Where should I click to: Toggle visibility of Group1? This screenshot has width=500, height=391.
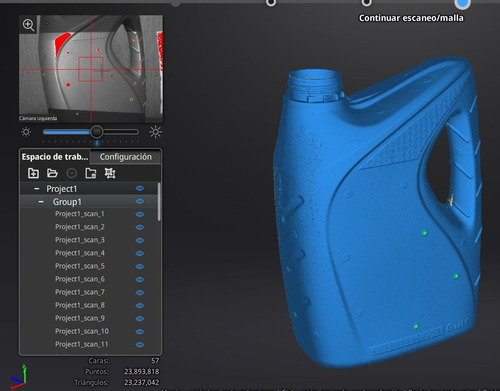(140, 201)
